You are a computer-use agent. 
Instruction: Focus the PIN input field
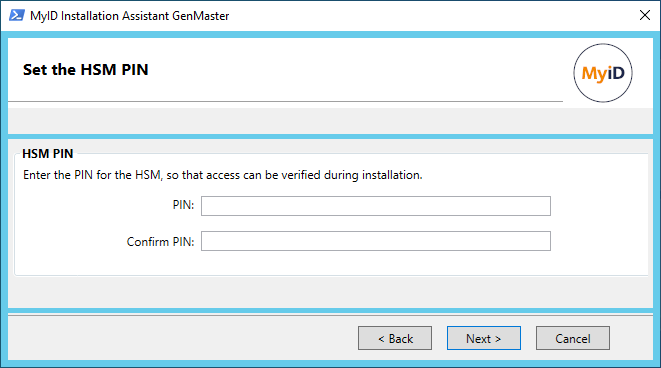point(376,206)
